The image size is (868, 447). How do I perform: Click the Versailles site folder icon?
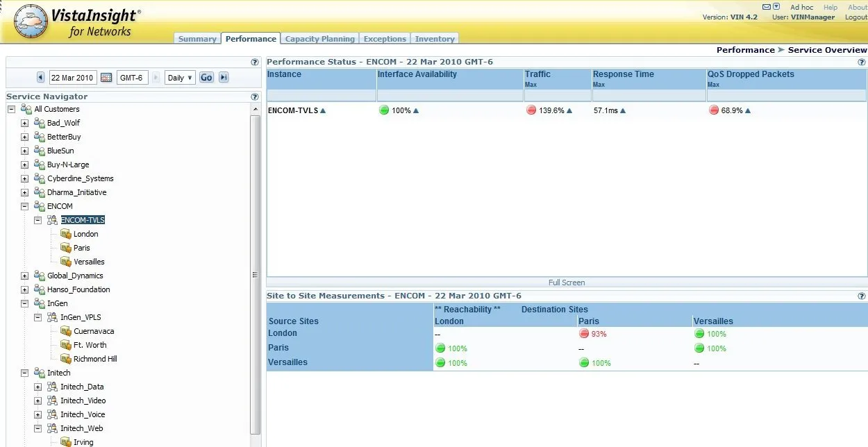coord(66,262)
